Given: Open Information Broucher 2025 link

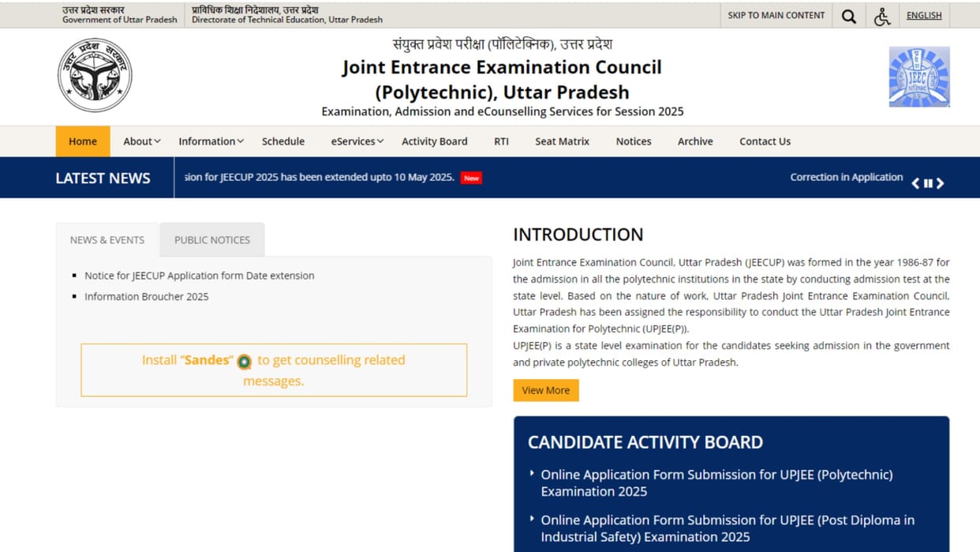Looking at the screenshot, I should (147, 297).
